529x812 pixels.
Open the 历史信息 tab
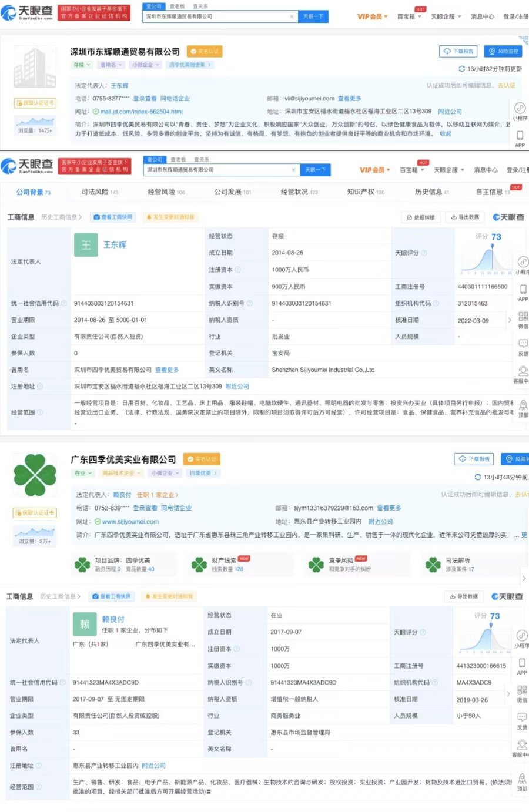(431, 192)
